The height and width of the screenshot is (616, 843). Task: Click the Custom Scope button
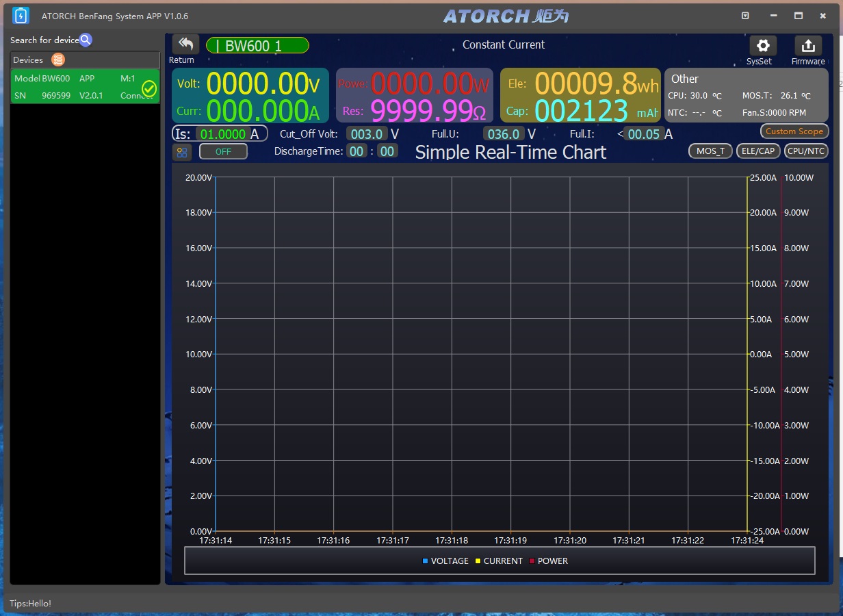(794, 131)
